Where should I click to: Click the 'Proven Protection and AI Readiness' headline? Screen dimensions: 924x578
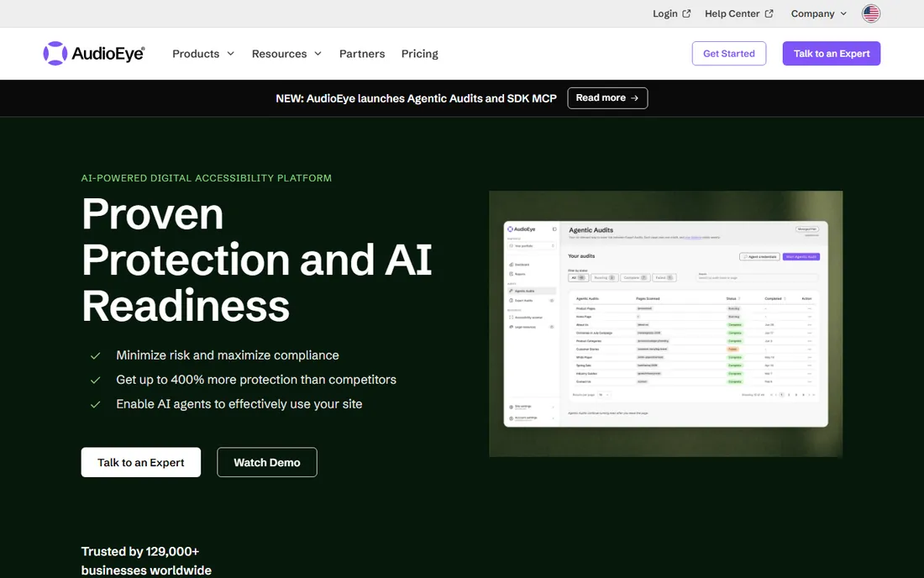tap(257, 260)
